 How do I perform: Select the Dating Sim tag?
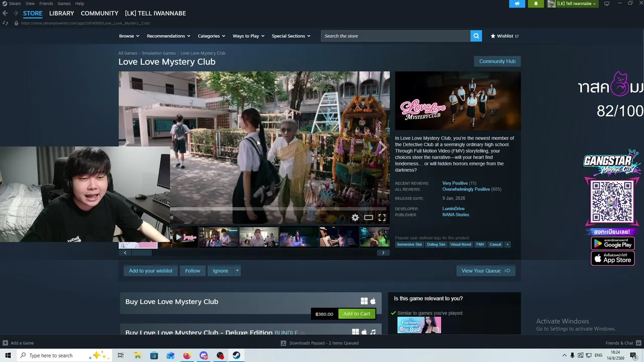[x=436, y=244]
